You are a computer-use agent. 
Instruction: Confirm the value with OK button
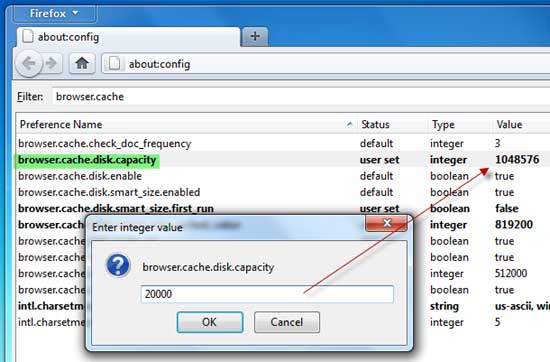point(210,322)
